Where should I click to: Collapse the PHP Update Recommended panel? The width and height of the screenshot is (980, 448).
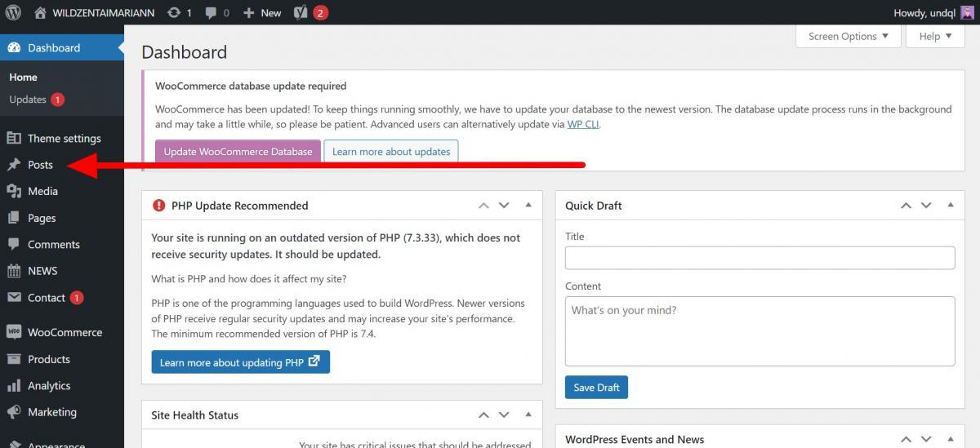point(528,206)
